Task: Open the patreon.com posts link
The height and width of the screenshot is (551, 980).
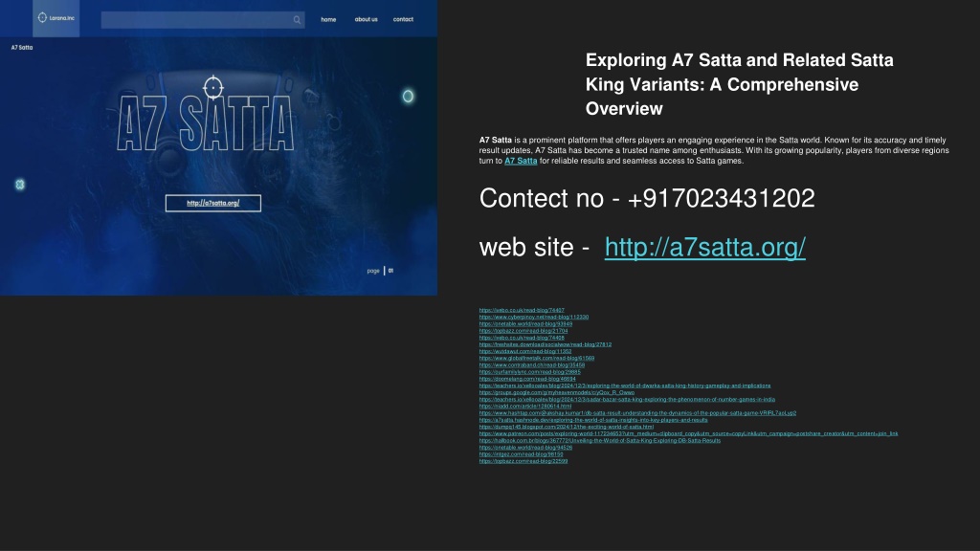Action: [x=689, y=433]
